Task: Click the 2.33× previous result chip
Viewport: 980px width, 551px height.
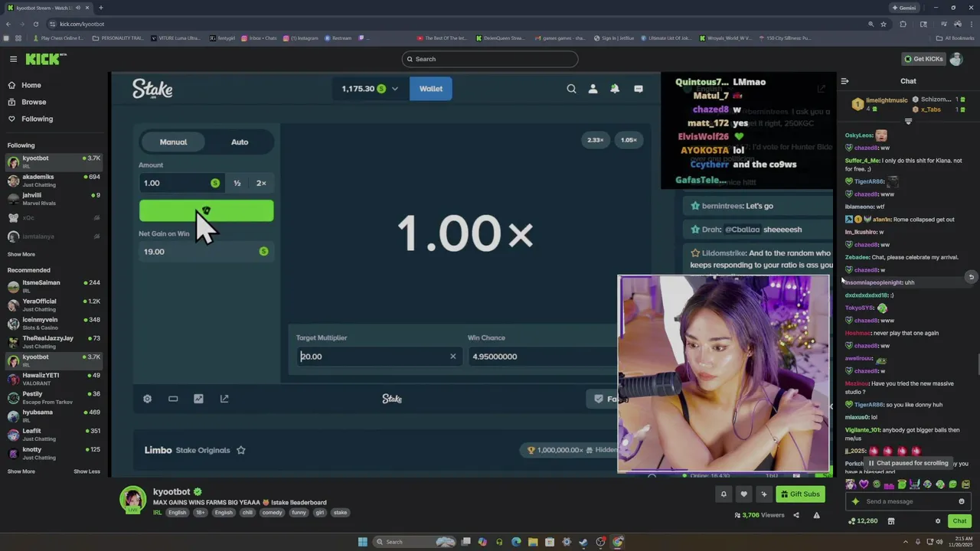Action: 596,140
